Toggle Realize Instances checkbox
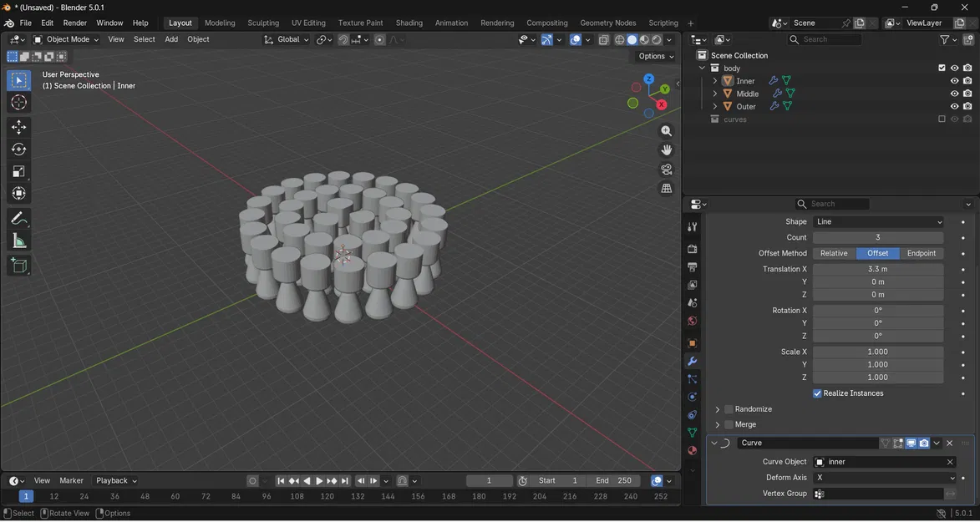 point(817,393)
